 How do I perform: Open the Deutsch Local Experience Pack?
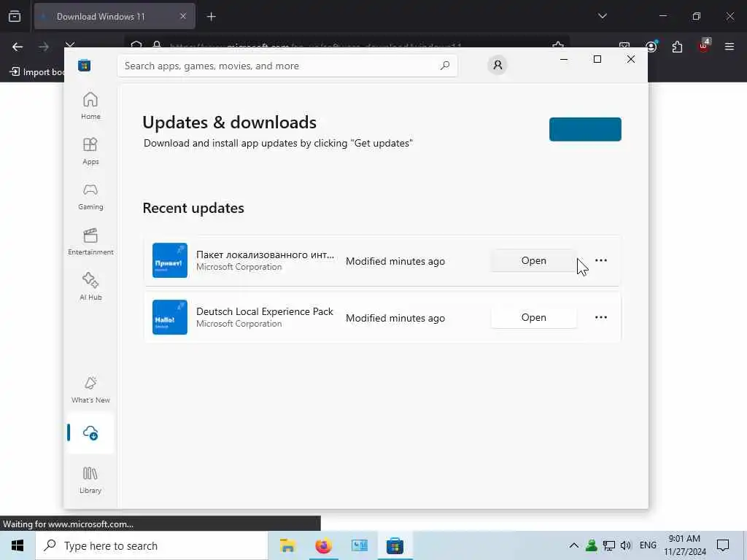(x=533, y=317)
